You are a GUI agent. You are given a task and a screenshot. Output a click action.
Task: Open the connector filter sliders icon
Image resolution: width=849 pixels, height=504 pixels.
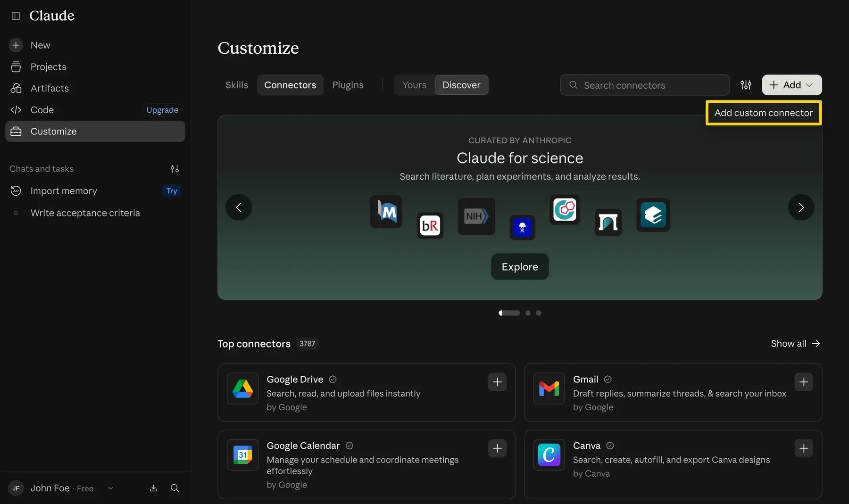click(746, 85)
